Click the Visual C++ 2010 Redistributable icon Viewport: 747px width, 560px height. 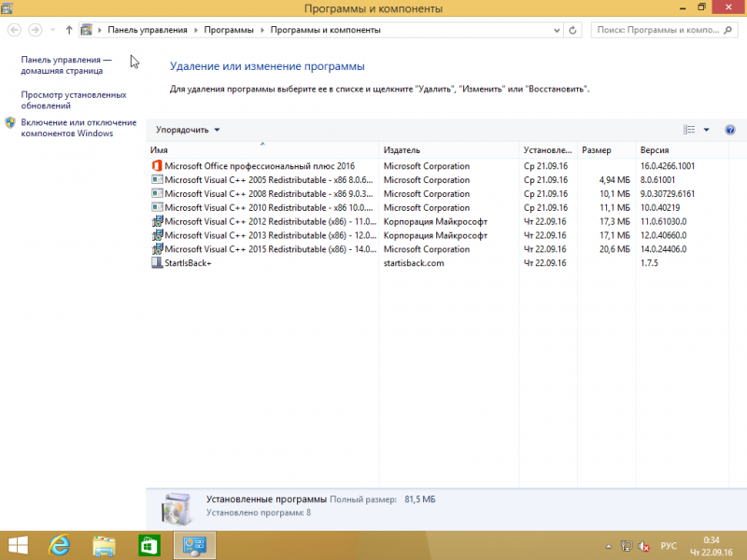click(x=157, y=207)
